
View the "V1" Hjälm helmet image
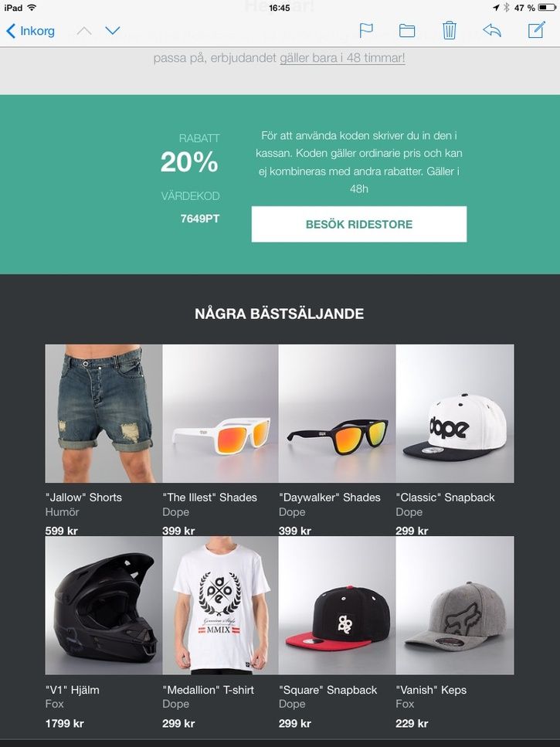(104, 605)
